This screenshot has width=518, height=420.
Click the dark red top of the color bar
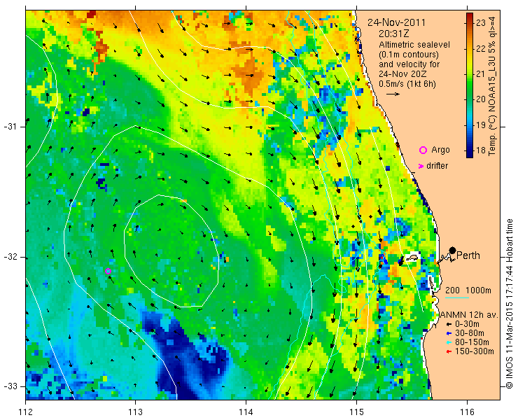(x=470, y=16)
